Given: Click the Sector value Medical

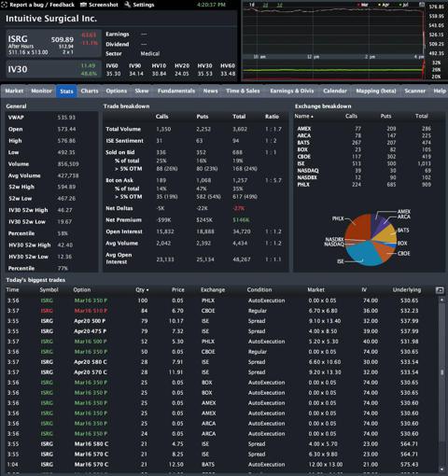Looking at the screenshot, I should (x=150, y=54).
